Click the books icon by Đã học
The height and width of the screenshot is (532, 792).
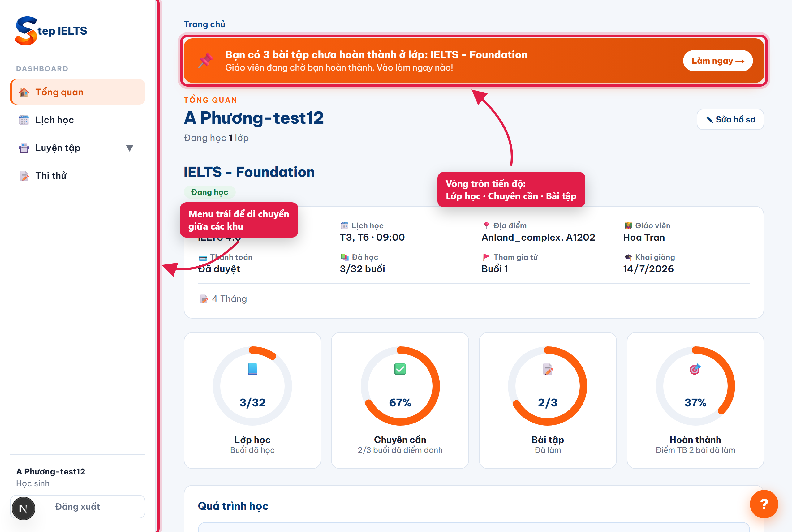[x=344, y=257]
